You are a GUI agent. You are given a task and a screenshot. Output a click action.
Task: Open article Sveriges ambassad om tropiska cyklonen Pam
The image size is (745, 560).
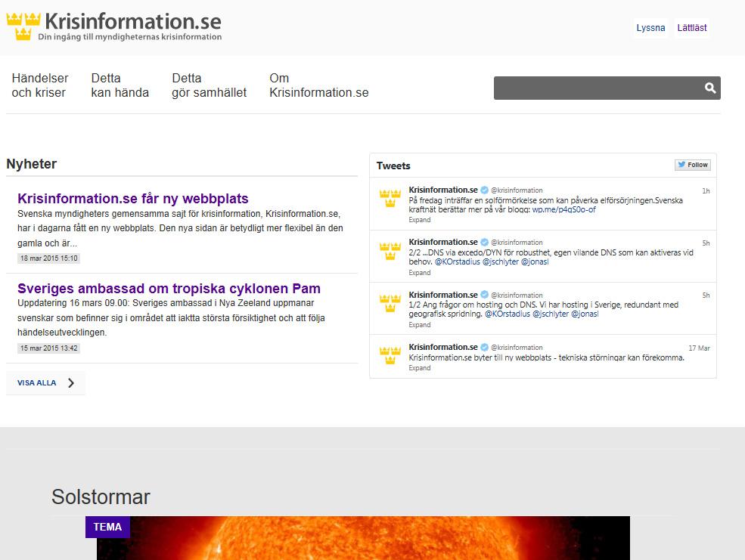(169, 289)
